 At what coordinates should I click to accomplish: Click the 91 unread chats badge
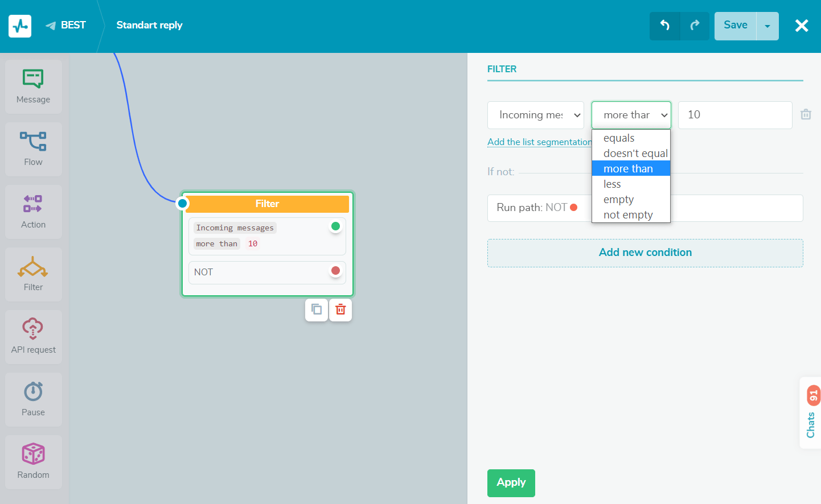point(814,395)
